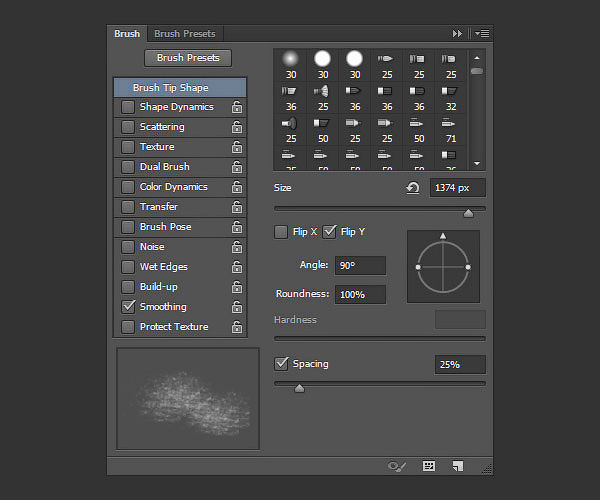This screenshot has width=600, height=500.
Task: Open the Scattering settings label
Action: click(162, 127)
